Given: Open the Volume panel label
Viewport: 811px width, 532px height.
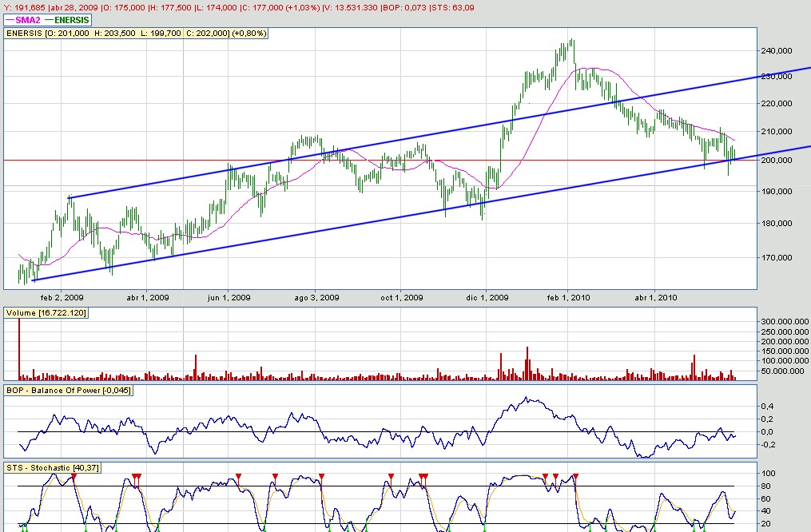Looking at the screenshot, I should pos(46,313).
